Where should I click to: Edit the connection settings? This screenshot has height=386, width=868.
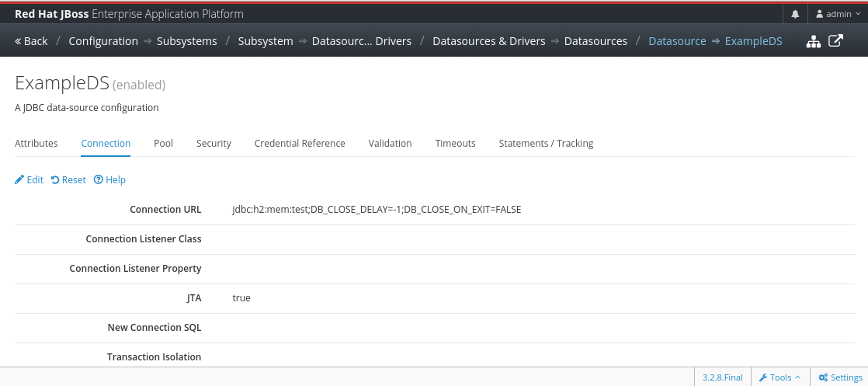click(x=29, y=179)
